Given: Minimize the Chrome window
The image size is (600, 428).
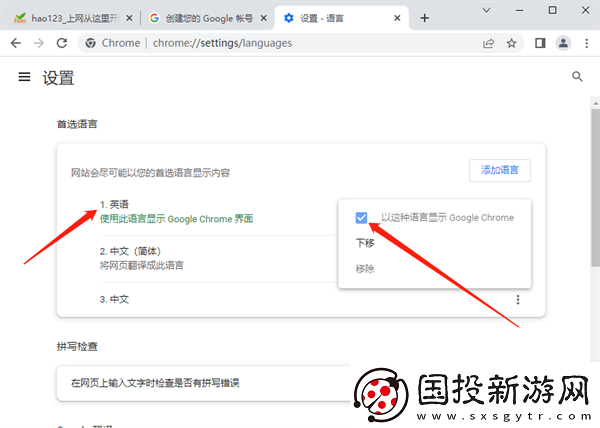Looking at the screenshot, I should coord(519,10).
